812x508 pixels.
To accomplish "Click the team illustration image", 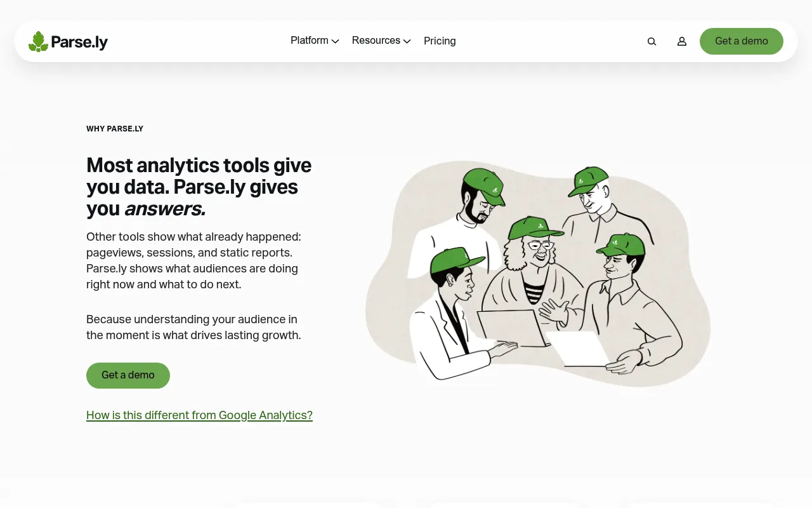I will pos(538,274).
